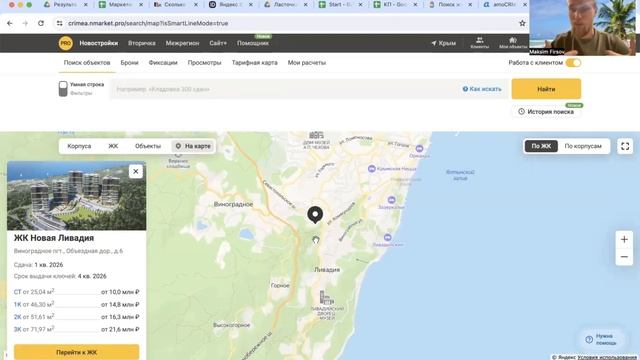Click Виноградное label on map

click(x=233, y=204)
